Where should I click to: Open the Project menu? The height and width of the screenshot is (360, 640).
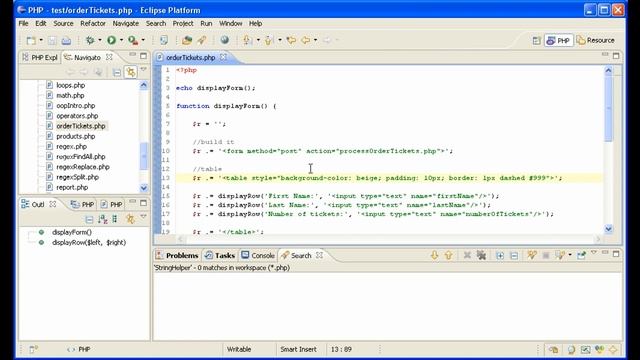pyautogui.click(x=183, y=24)
